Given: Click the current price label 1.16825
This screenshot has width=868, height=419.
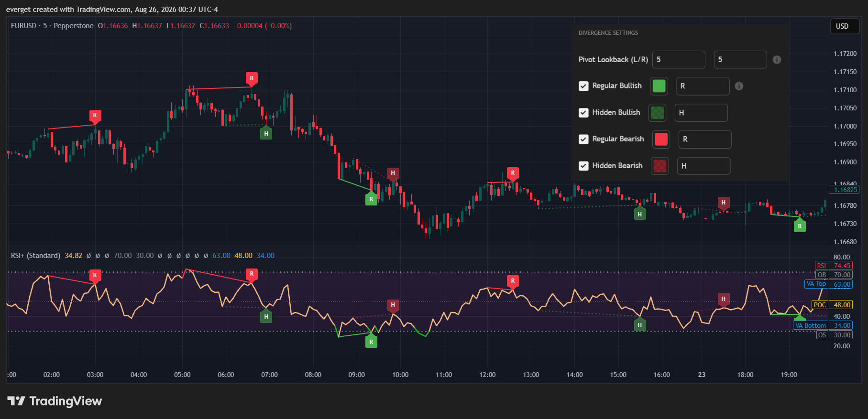Looking at the screenshot, I should pos(844,190).
